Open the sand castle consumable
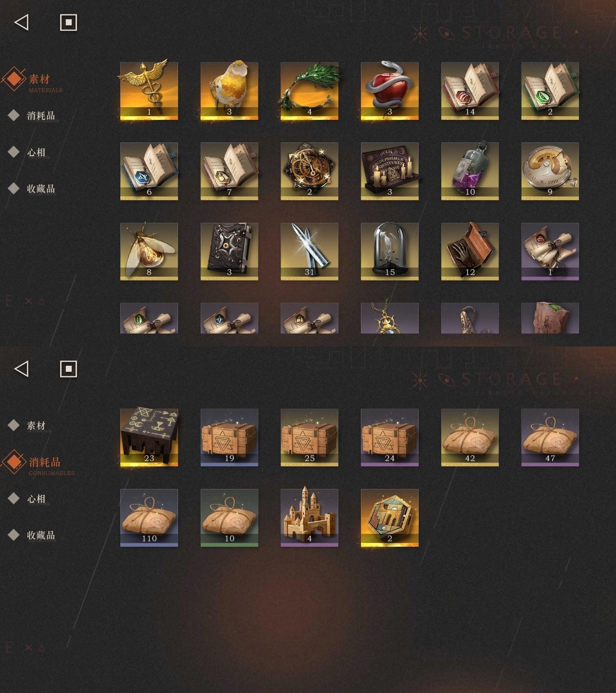This screenshot has height=693, width=616. point(309,518)
